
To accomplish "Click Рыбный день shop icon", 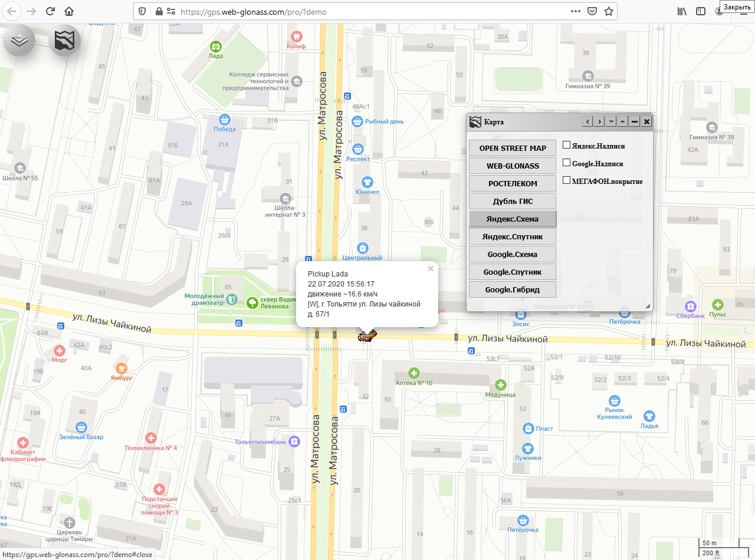I will tap(357, 121).
